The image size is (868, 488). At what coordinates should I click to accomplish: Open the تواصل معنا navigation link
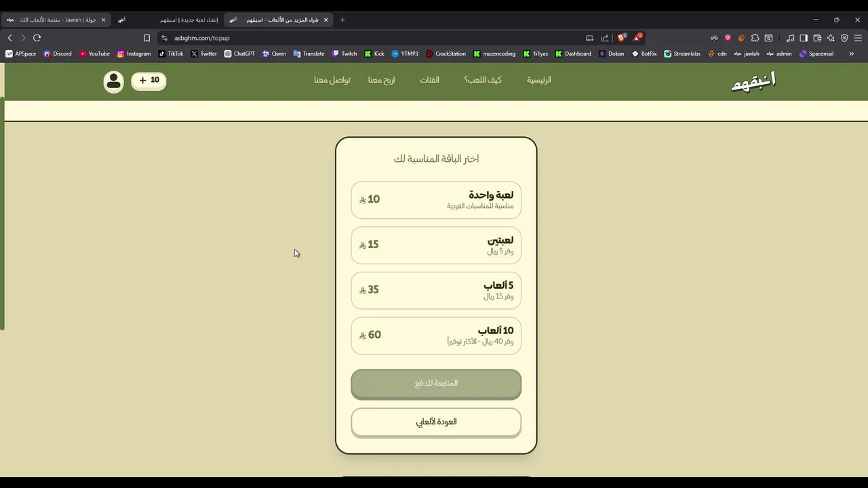click(332, 80)
